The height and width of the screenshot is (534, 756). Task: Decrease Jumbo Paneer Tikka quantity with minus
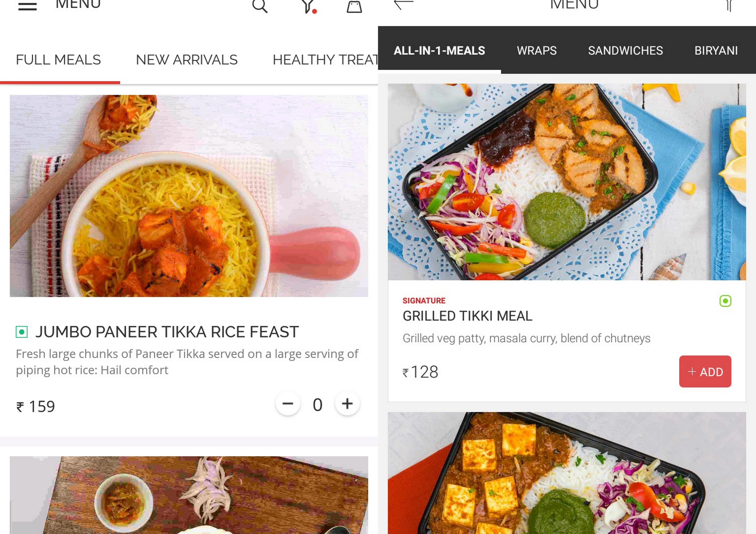click(288, 403)
